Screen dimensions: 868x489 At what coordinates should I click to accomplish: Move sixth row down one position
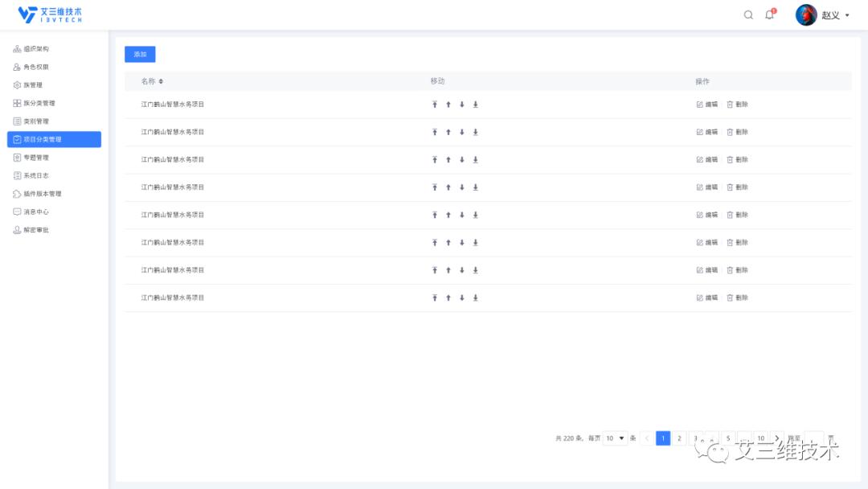461,243
